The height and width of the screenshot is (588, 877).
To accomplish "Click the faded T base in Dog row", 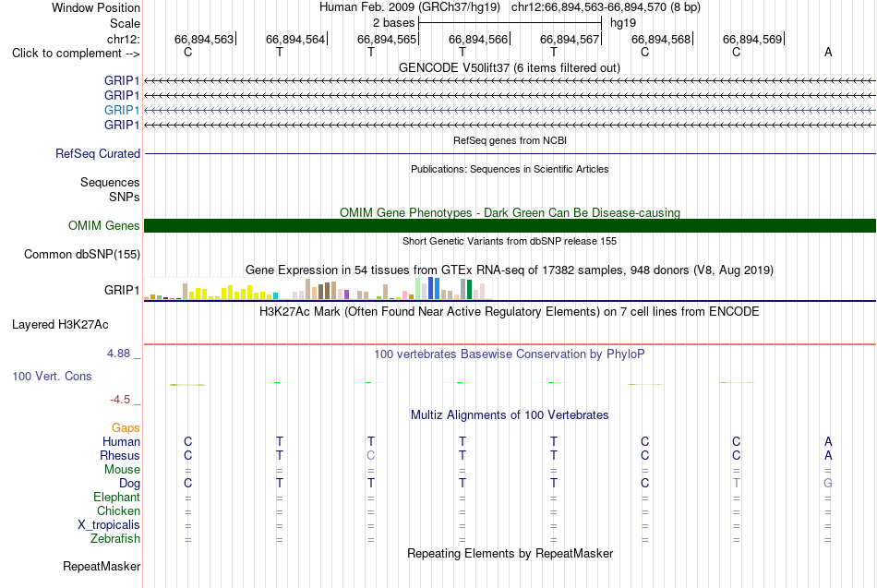I will click(737, 483).
